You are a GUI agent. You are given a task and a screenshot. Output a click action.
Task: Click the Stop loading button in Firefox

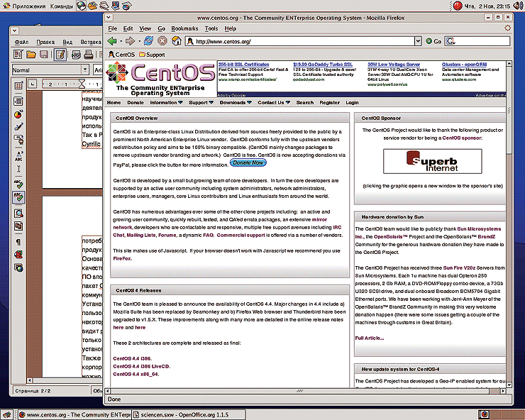tap(162, 41)
